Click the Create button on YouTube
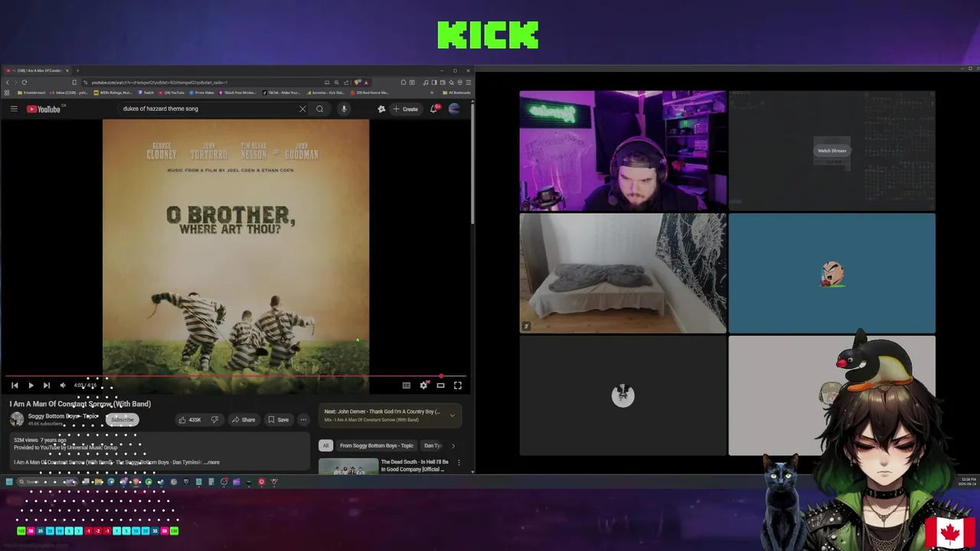Image resolution: width=980 pixels, height=551 pixels. [405, 109]
